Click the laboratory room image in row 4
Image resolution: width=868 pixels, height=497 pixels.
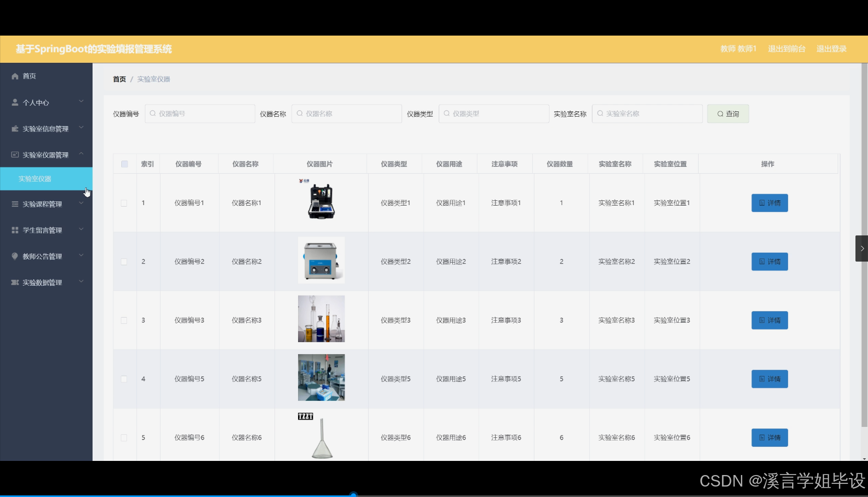click(321, 377)
